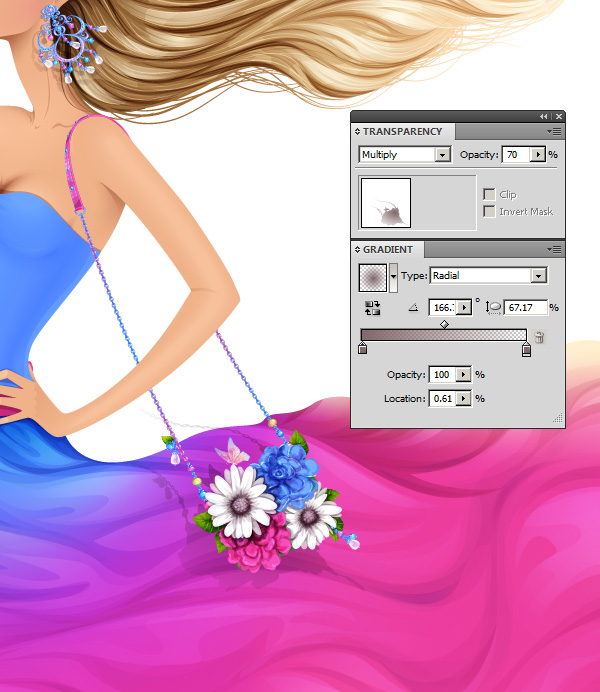Enable the Clip checkbox
This screenshot has width=600, height=692.
489,194
